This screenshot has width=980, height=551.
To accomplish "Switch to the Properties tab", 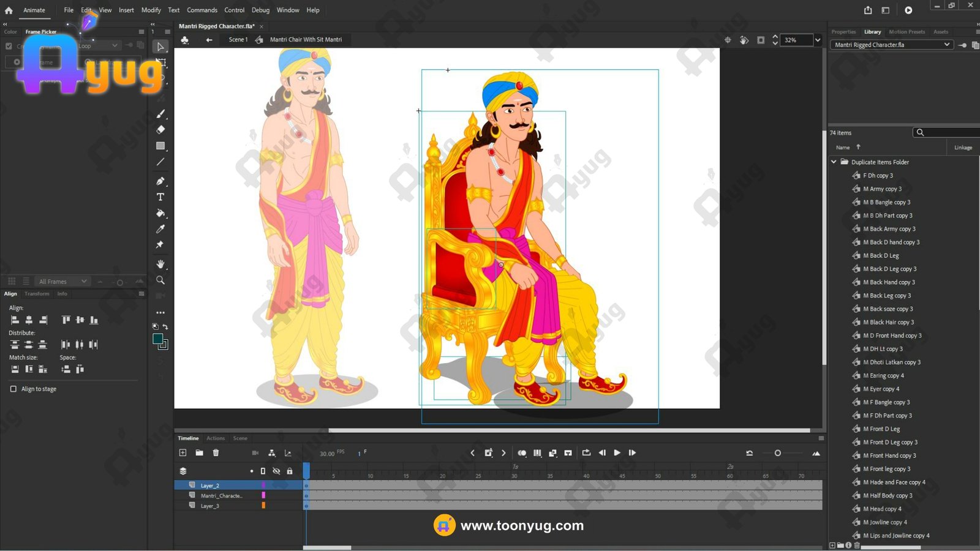I will click(x=843, y=32).
